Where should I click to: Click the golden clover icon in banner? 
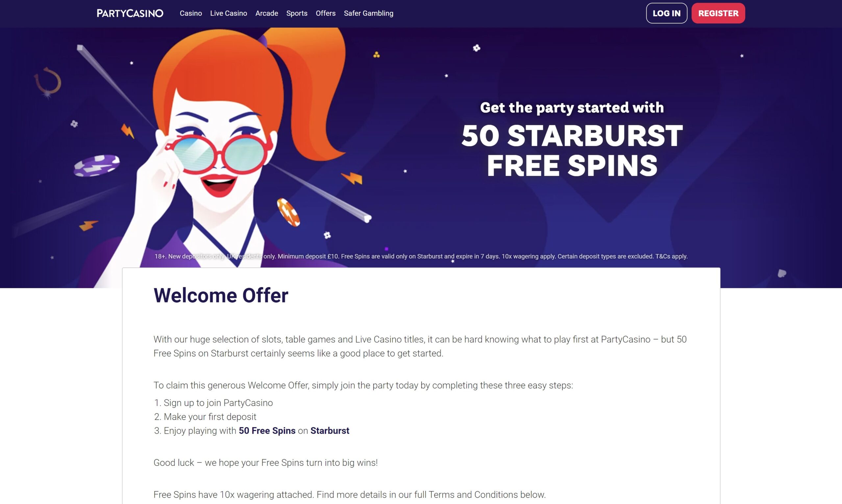[x=376, y=55]
